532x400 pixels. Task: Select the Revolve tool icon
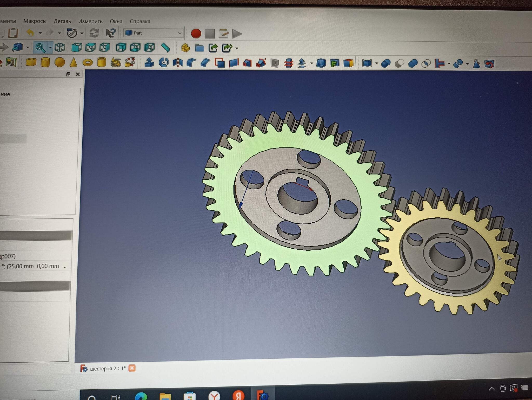[164, 63]
